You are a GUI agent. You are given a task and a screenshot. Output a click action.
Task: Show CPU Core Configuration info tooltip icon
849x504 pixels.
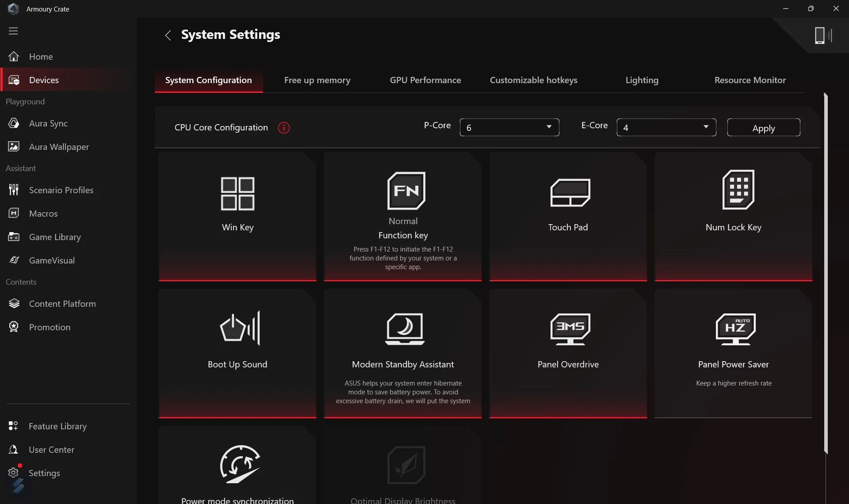284,128
